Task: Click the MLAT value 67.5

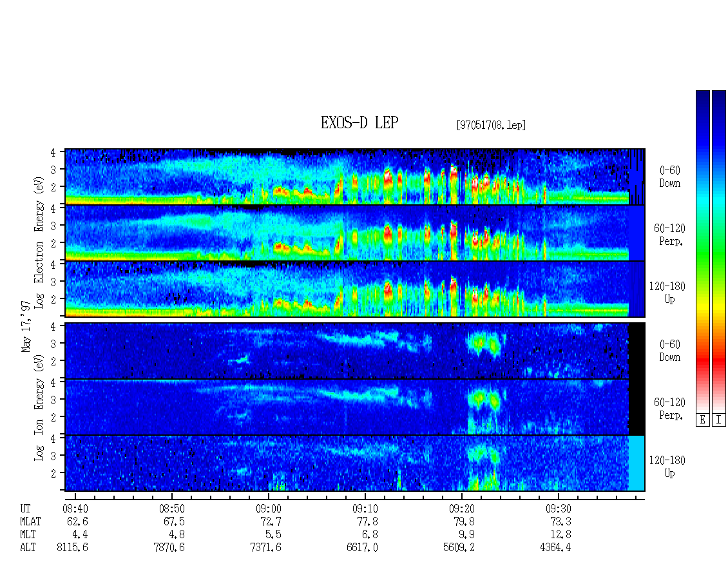Action: (174, 521)
